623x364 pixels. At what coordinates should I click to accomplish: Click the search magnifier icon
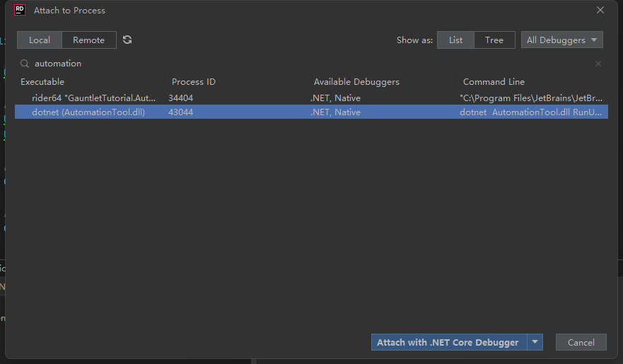click(x=25, y=64)
